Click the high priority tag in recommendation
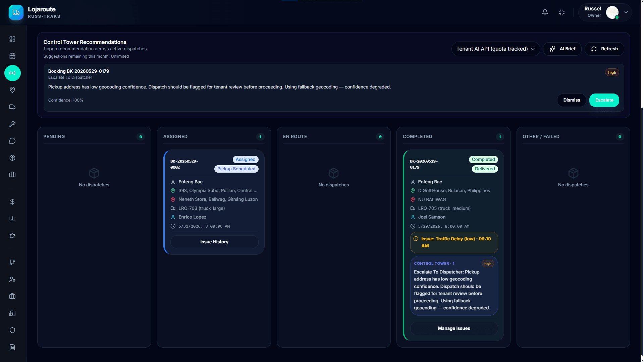 click(612, 72)
